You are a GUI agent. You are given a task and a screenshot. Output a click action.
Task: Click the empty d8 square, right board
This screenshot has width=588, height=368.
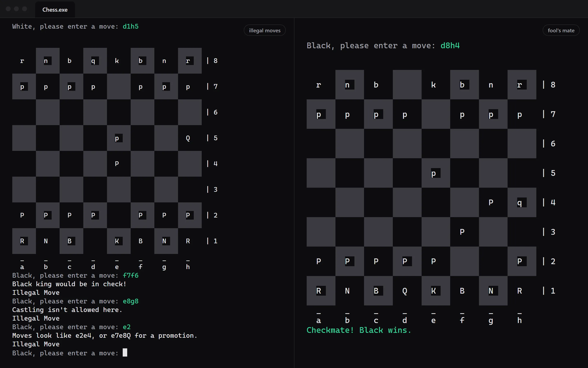(407, 85)
